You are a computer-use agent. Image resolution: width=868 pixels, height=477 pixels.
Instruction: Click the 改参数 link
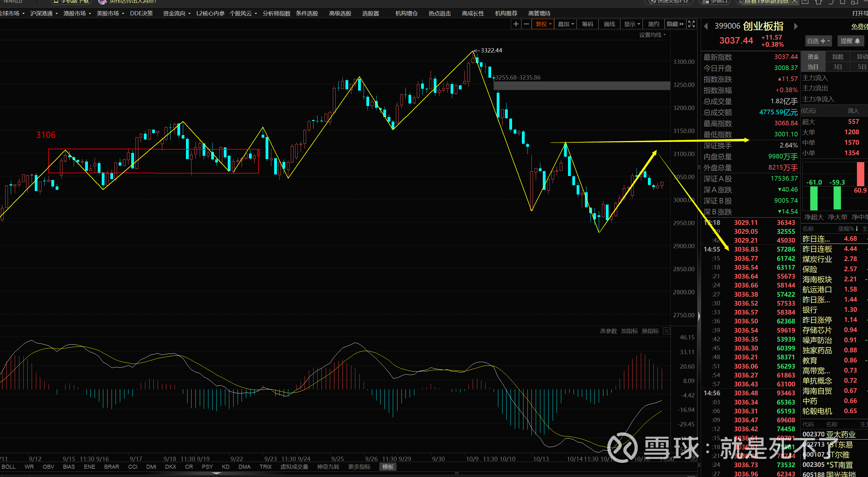(x=608, y=331)
